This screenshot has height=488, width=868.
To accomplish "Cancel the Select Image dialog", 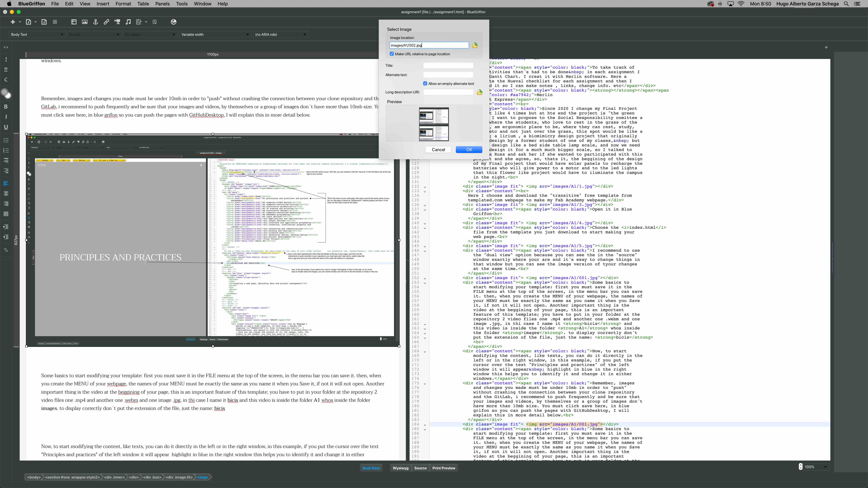I will click(438, 149).
